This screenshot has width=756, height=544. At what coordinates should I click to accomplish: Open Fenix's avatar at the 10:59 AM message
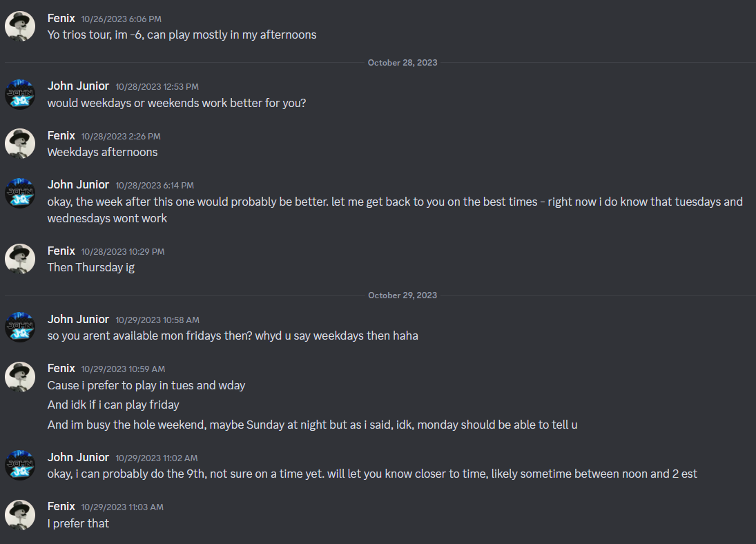[x=20, y=376]
